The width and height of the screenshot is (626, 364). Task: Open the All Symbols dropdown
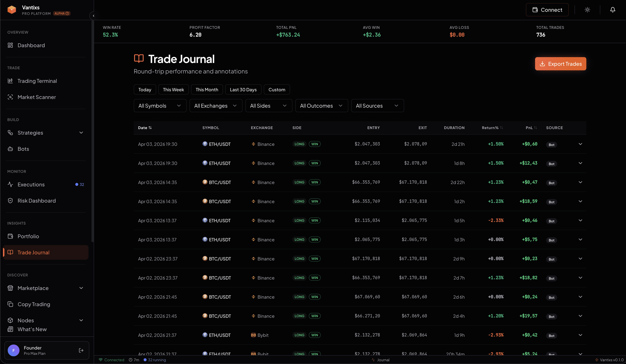pyautogui.click(x=160, y=106)
